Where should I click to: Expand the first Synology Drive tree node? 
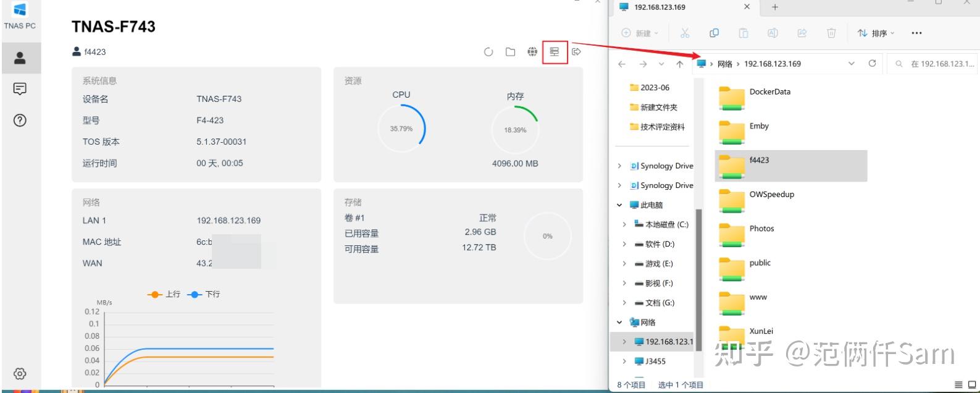619,166
